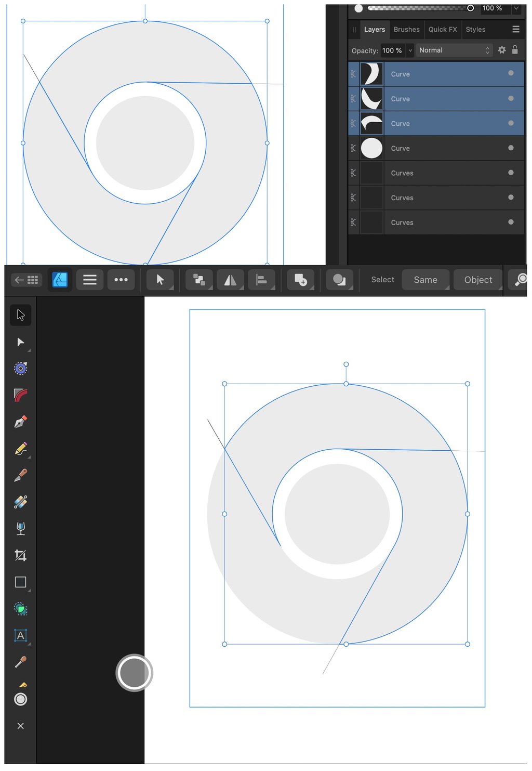Toggle visibility of the third Curve layer
The width and height of the screenshot is (532, 771).
511,123
